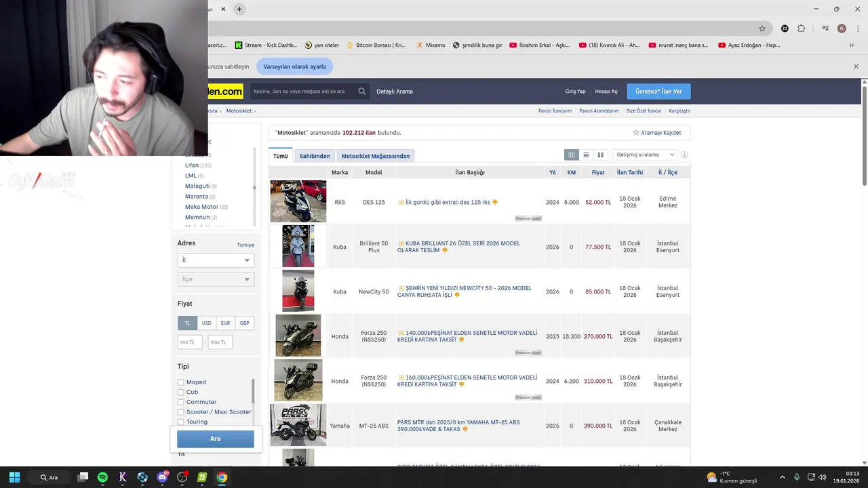Image resolution: width=868 pixels, height=488 pixels.
Task: Open Chrome extensions puzzle icon
Action: 802,28
